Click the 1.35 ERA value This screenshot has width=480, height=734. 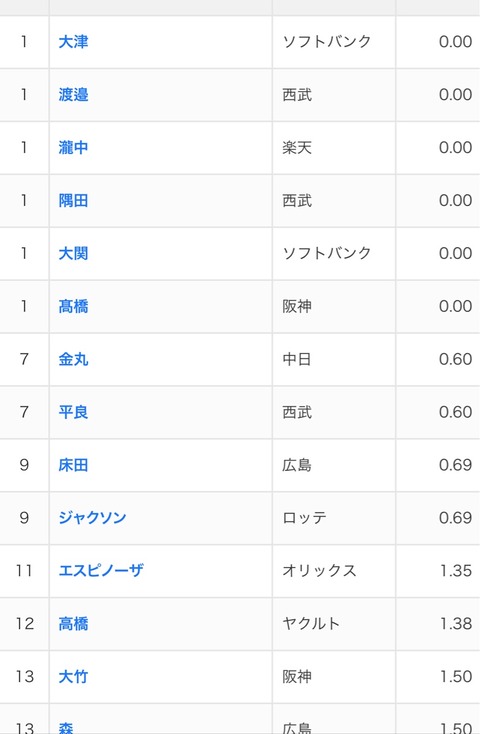[x=456, y=571]
